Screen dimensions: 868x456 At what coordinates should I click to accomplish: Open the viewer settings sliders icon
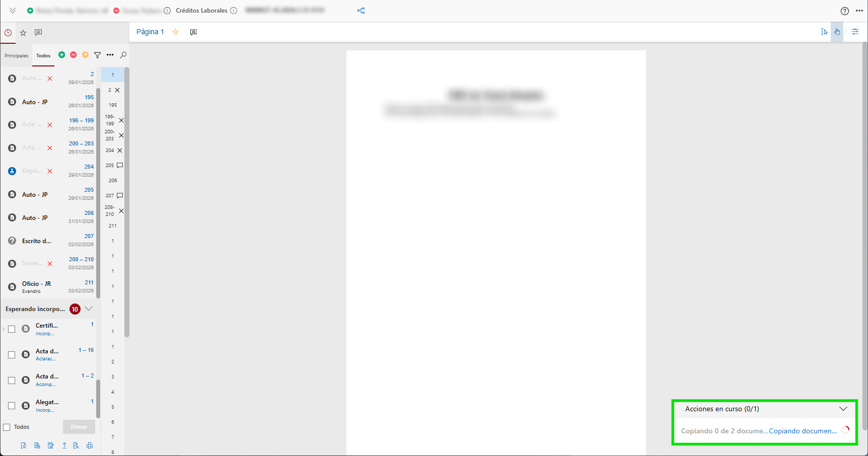pyautogui.click(x=855, y=32)
